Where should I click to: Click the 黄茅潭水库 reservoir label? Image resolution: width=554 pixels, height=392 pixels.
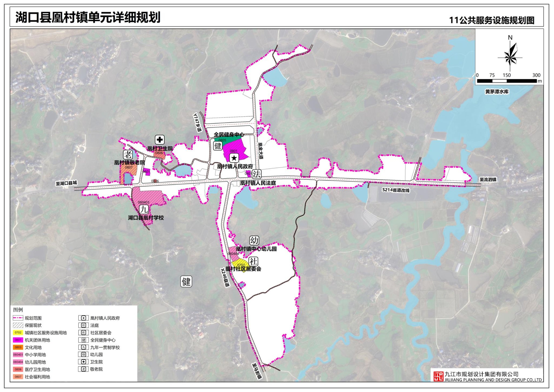point(497,92)
